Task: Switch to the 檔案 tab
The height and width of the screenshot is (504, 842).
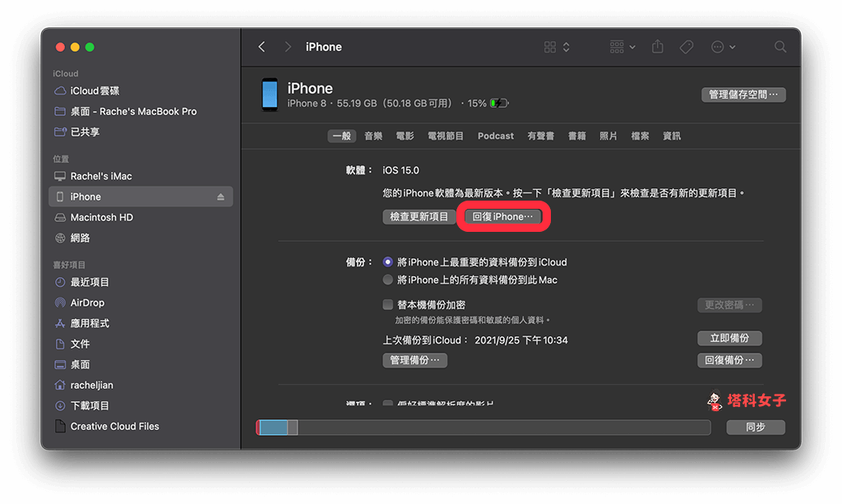Action: click(x=640, y=136)
